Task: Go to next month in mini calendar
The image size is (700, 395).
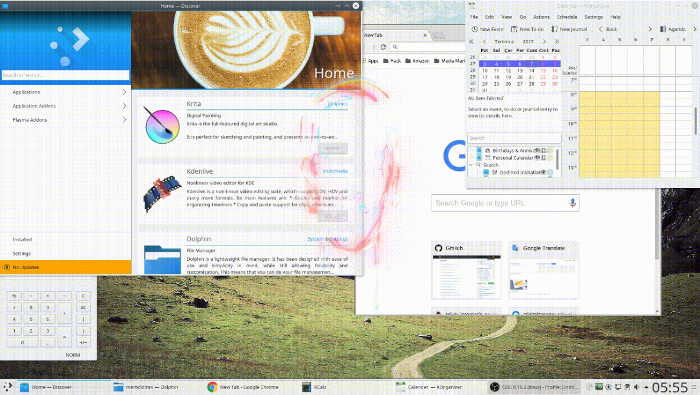Action: (544, 42)
